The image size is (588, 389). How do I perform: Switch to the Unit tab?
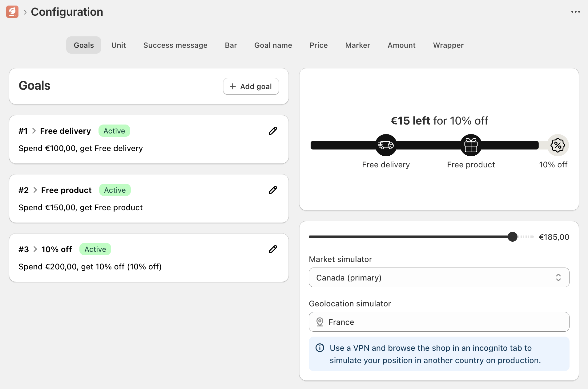click(119, 45)
